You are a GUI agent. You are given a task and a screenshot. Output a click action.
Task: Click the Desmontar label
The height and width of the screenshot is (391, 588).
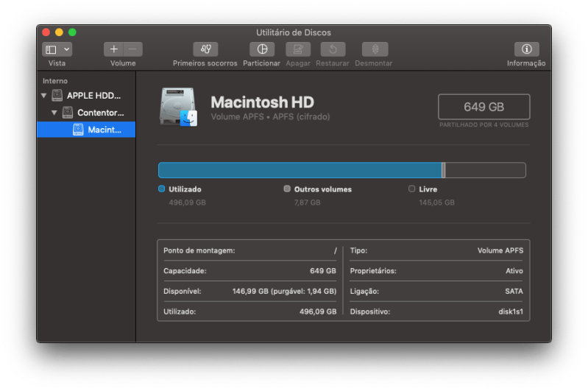tap(374, 63)
